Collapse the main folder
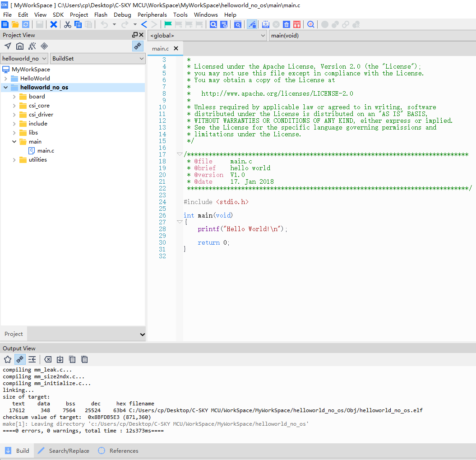This screenshot has width=476, height=460. coord(14,142)
